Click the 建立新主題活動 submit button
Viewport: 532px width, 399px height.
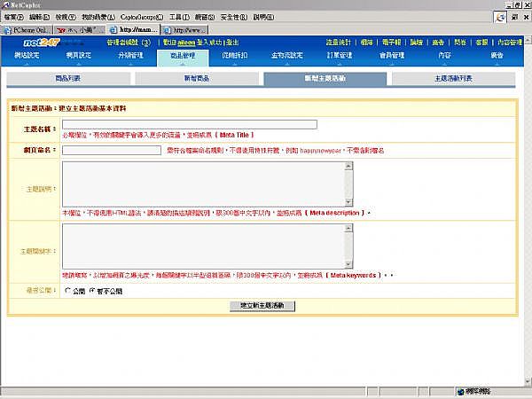click(x=262, y=306)
